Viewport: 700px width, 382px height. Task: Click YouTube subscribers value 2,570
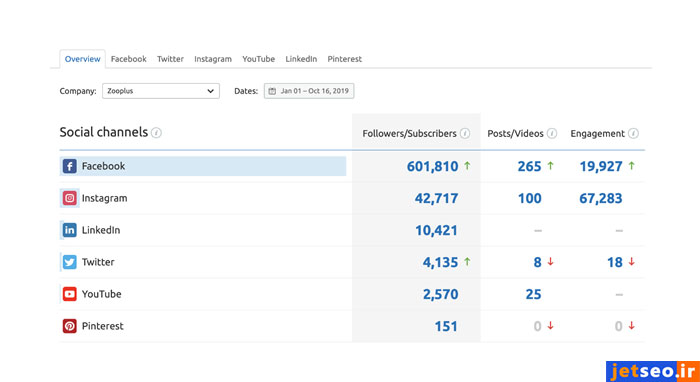pos(441,294)
